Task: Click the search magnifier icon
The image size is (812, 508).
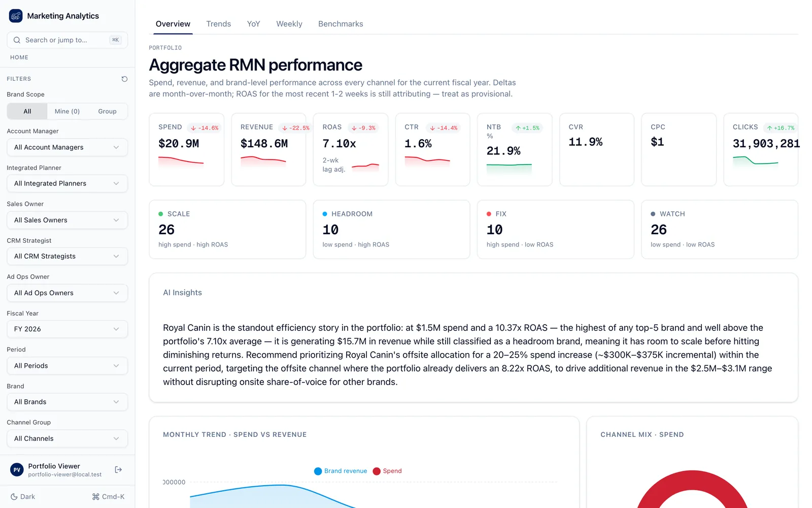Action: 17,40
